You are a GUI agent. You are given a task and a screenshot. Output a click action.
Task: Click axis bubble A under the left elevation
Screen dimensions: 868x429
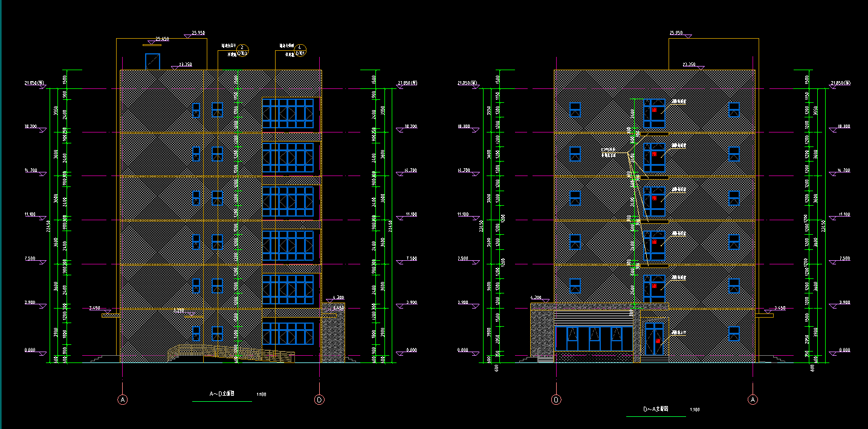123,399
